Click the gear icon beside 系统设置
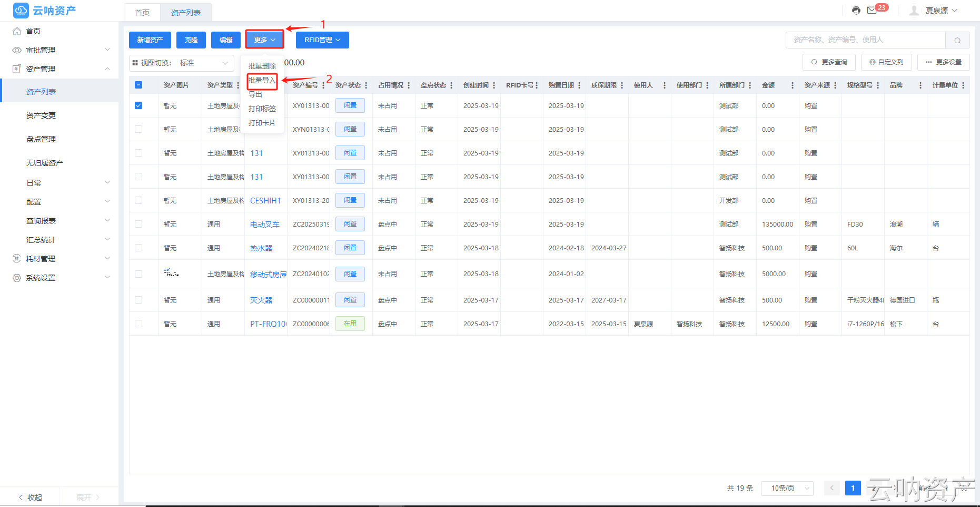The height and width of the screenshot is (507, 980). (x=17, y=278)
